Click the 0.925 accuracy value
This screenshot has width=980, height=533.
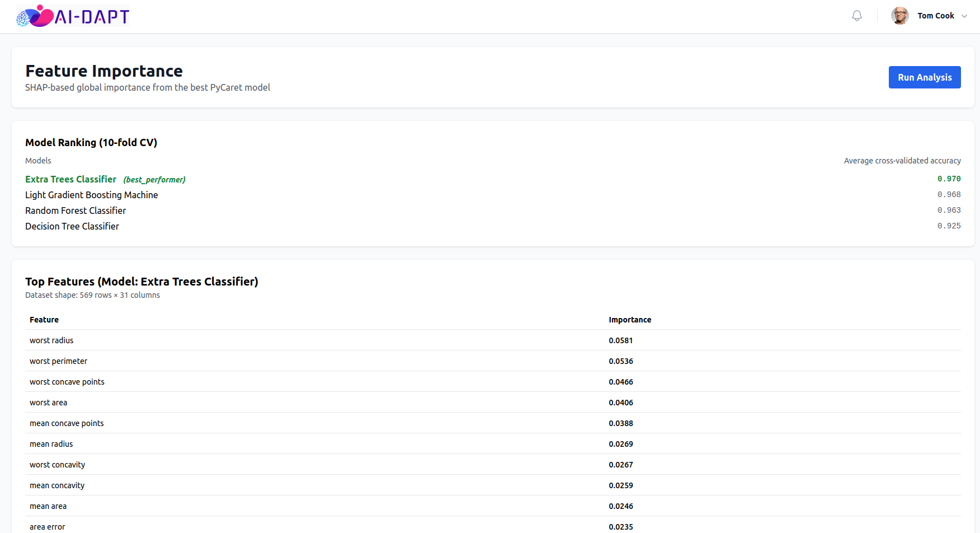pyautogui.click(x=949, y=226)
